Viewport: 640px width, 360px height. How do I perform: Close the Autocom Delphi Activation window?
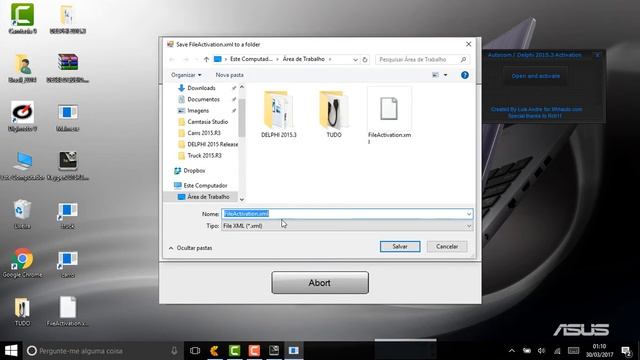click(x=597, y=55)
